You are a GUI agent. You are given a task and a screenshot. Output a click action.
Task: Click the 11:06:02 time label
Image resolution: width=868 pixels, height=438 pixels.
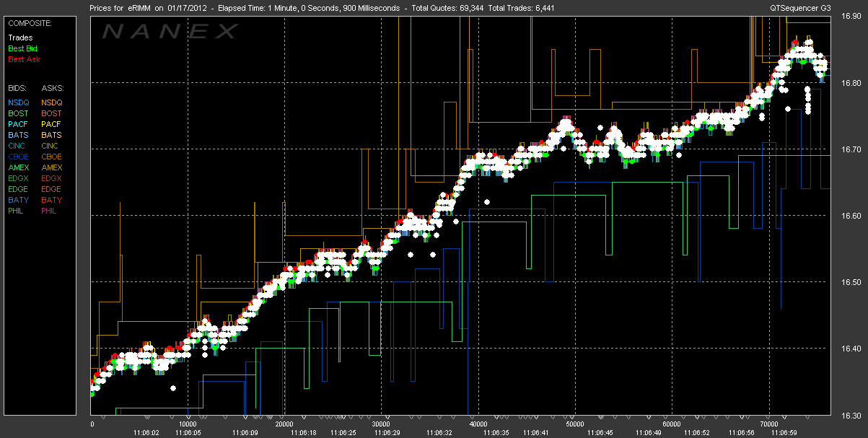click(146, 433)
